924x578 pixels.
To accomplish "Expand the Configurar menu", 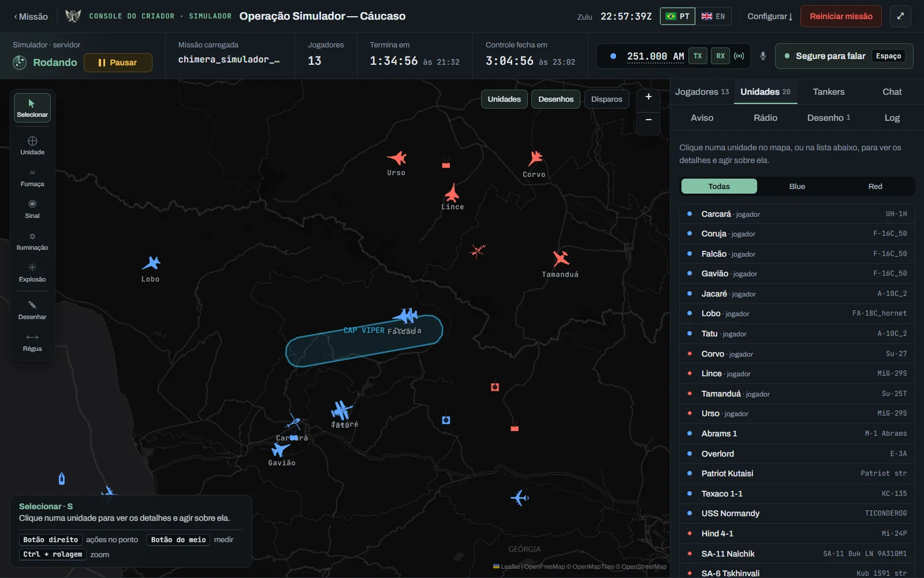I will [770, 16].
